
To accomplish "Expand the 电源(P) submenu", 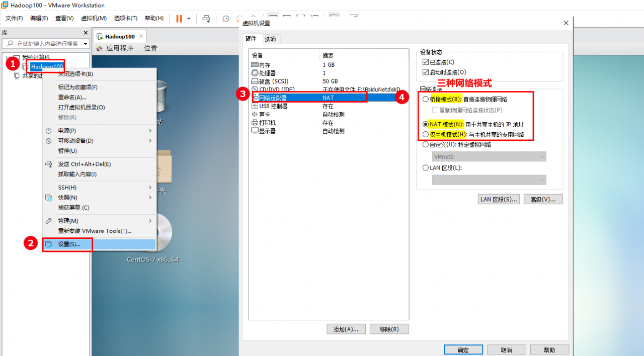I will (x=150, y=131).
